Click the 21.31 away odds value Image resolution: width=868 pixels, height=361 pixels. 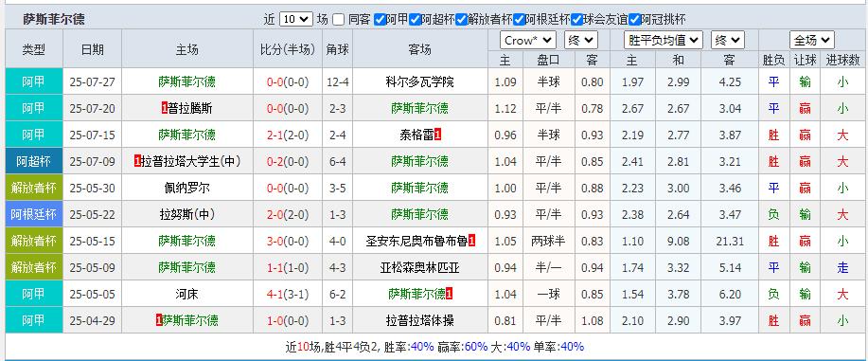pyautogui.click(x=730, y=242)
